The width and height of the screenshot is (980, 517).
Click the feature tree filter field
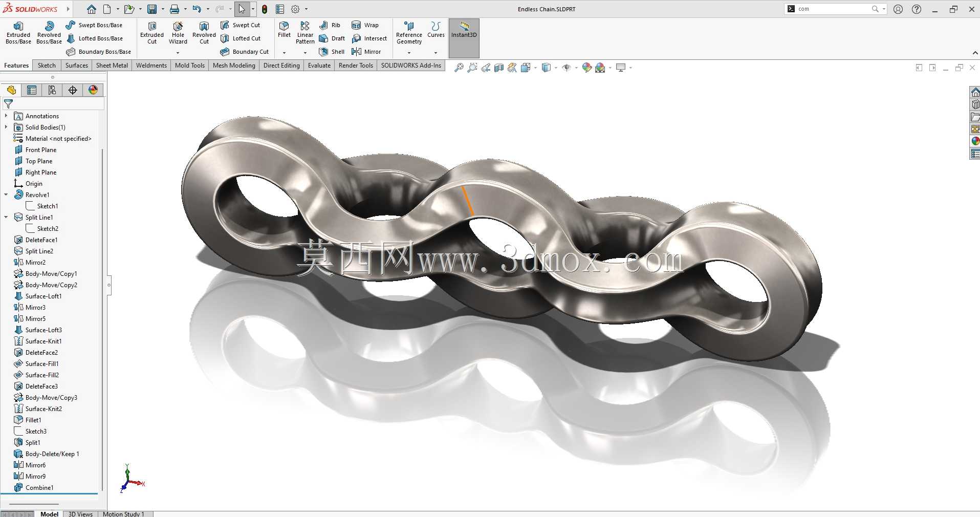click(53, 104)
